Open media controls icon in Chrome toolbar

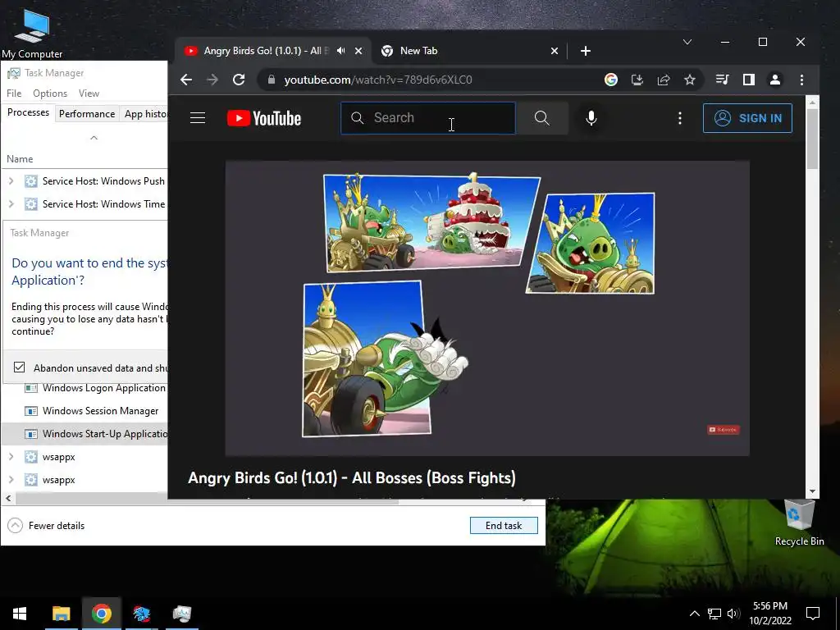pos(722,80)
